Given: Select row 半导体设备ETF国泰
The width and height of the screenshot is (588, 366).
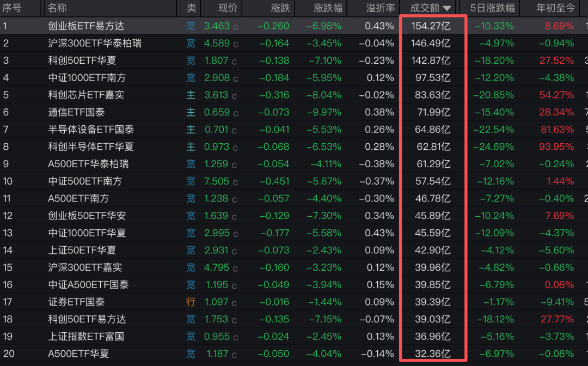Looking at the screenshot, I should click(294, 130).
